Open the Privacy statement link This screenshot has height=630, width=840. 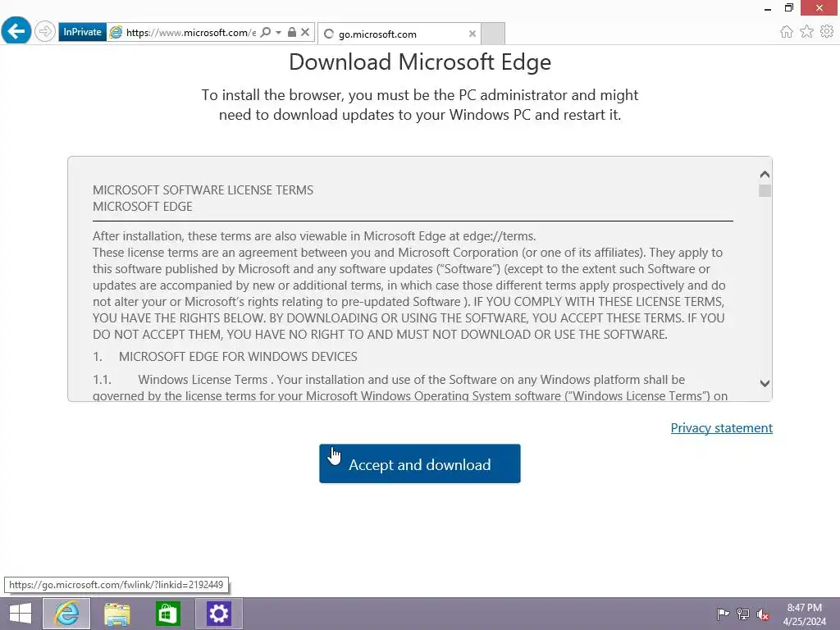point(722,428)
